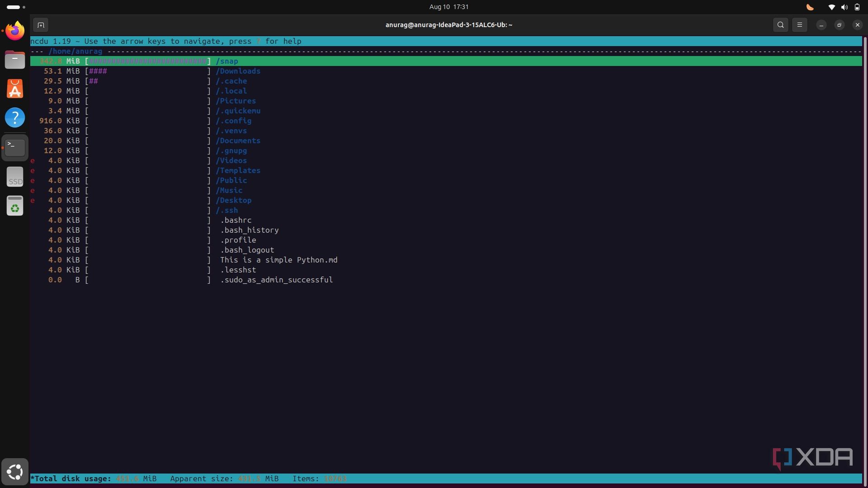Minimize the terminal window
Image resolution: width=868 pixels, height=488 pixels.
pyautogui.click(x=821, y=25)
